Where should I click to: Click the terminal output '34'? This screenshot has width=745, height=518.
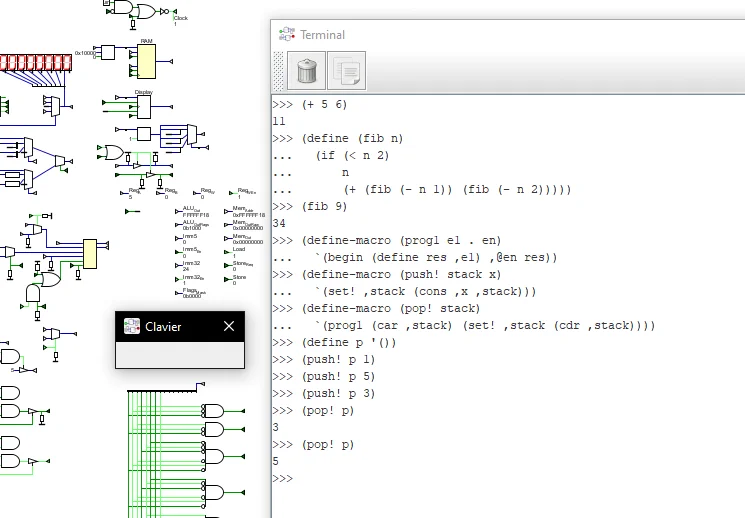tap(279, 223)
